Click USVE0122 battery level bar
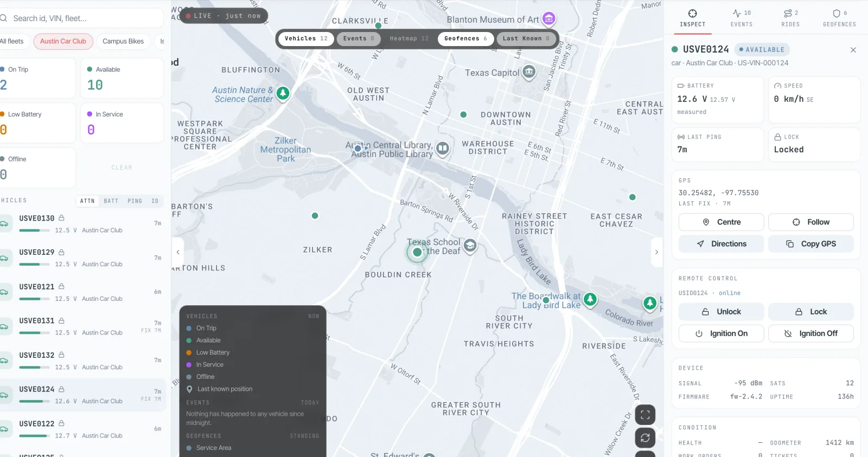This screenshot has height=457, width=868. coord(34,436)
